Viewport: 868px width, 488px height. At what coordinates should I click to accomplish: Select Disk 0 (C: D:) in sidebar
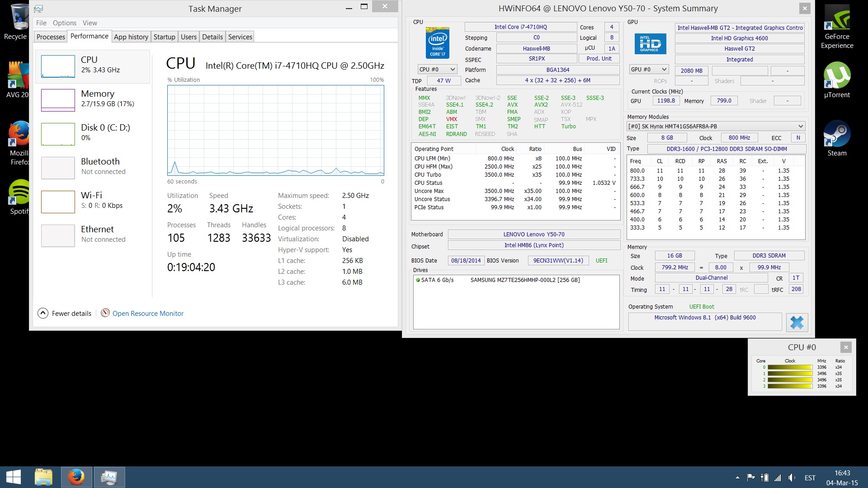[93, 134]
